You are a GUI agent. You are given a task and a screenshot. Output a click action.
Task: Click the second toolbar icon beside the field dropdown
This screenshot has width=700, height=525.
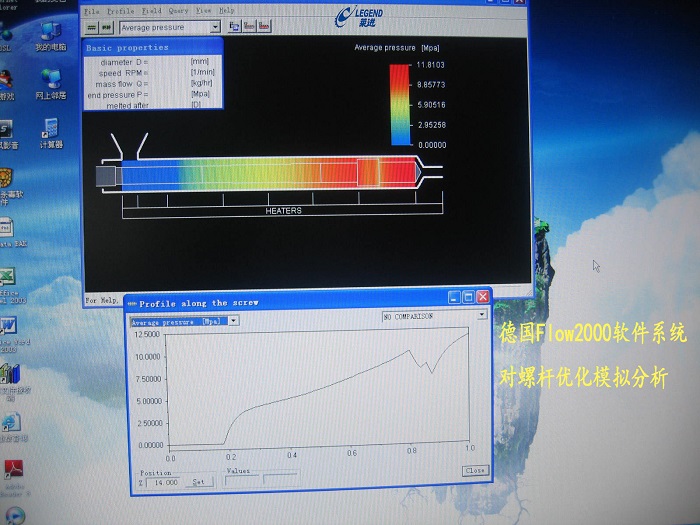106,28
